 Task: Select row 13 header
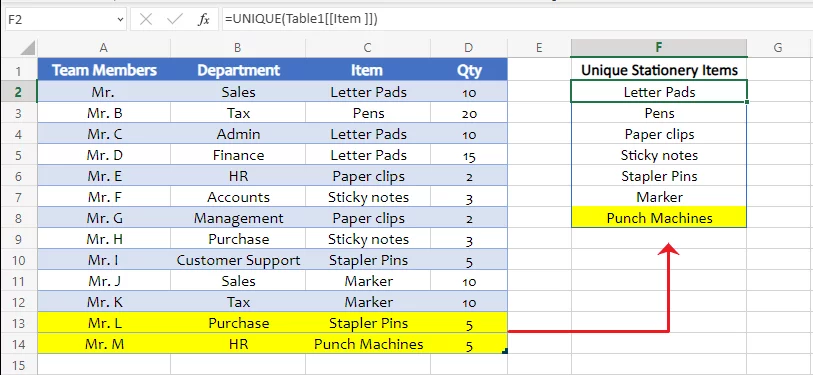[19, 323]
